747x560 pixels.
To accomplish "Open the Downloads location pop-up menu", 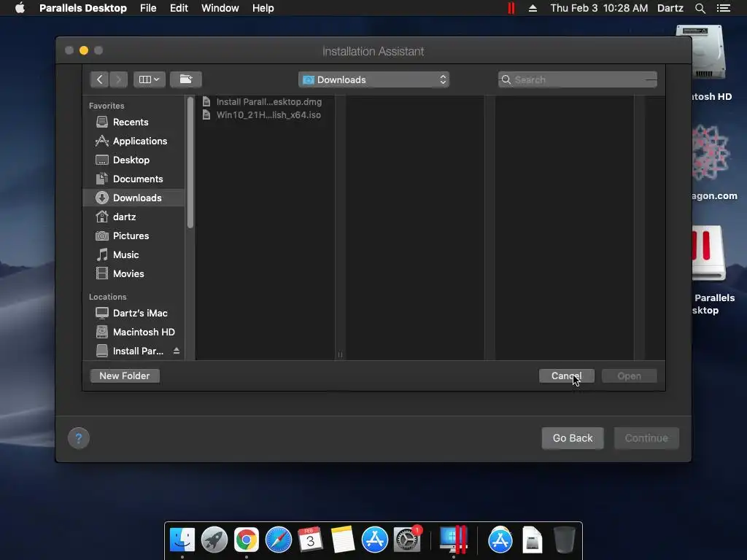I will [x=373, y=79].
